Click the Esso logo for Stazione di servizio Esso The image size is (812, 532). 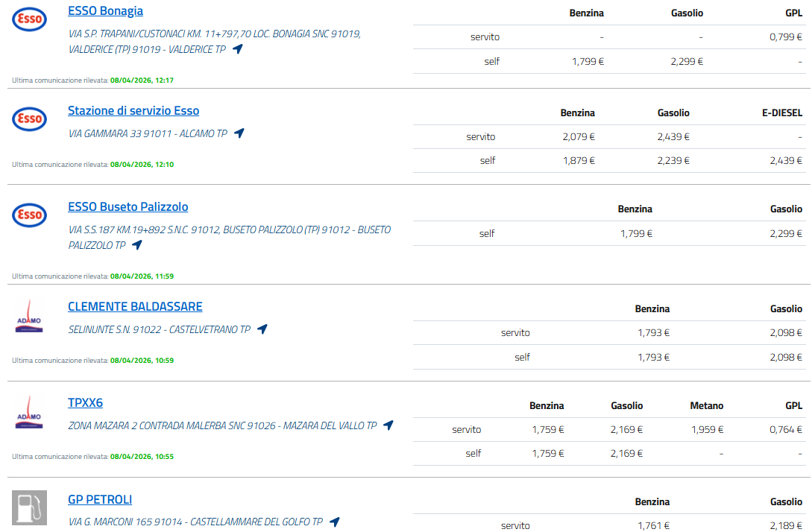pos(30,119)
